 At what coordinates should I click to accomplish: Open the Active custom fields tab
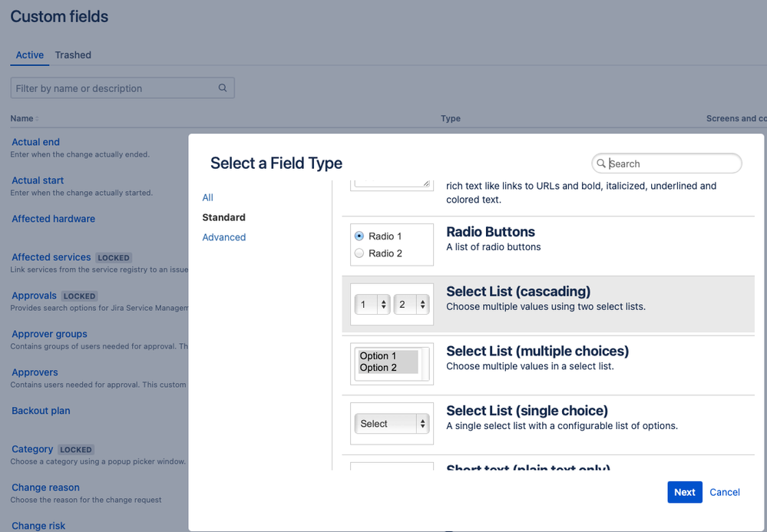tap(30, 55)
